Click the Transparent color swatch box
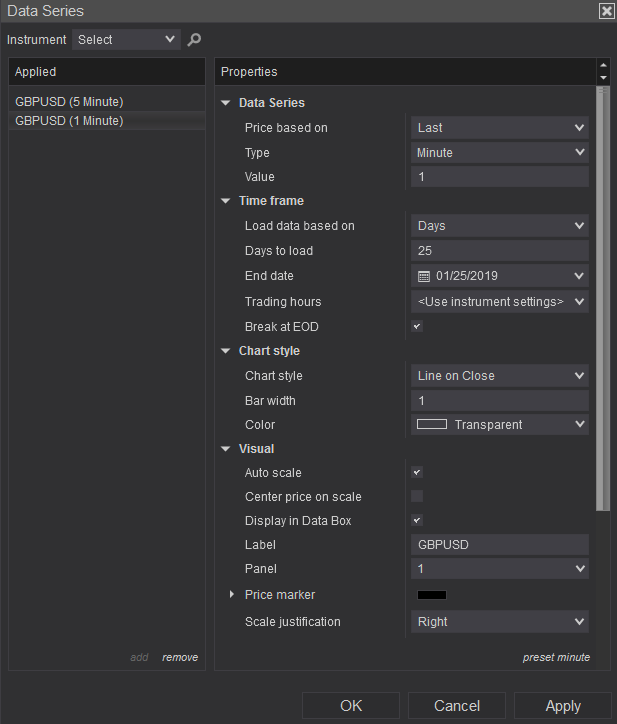617x724 pixels. (432, 424)
